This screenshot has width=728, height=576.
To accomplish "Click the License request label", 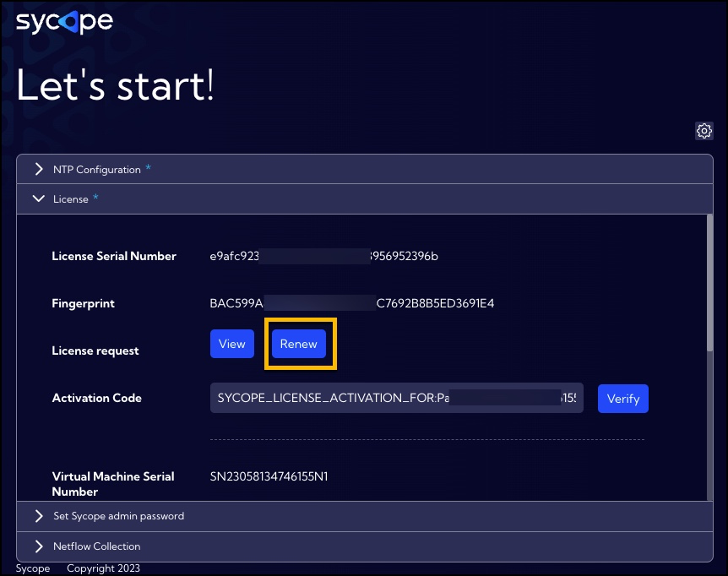I will coord(95,350).
